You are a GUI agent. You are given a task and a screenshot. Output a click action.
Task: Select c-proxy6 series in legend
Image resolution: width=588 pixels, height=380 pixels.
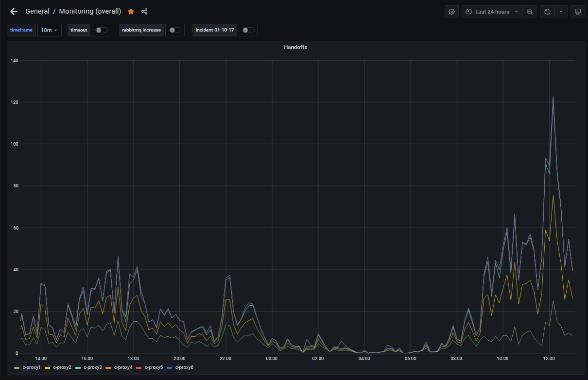tap(184, 367)
